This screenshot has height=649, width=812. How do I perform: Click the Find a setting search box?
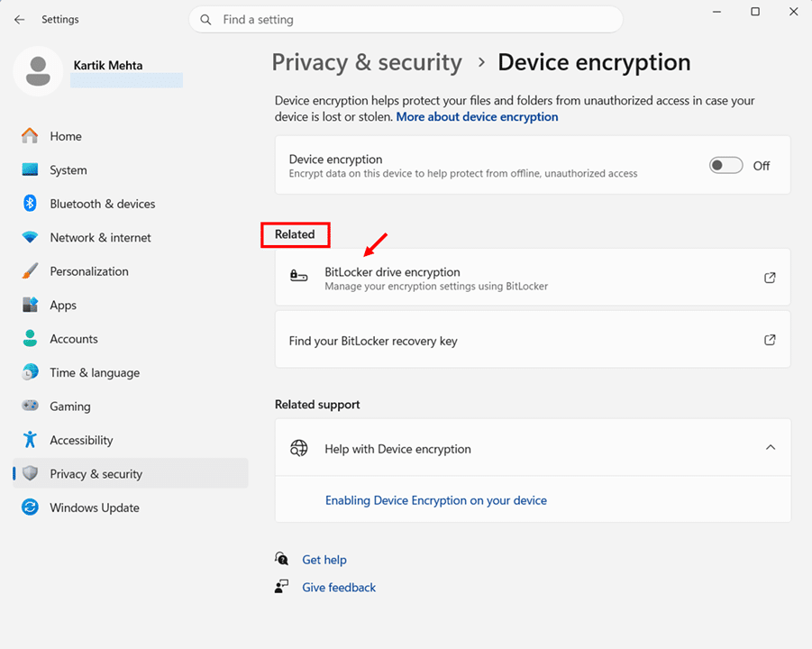406,19
